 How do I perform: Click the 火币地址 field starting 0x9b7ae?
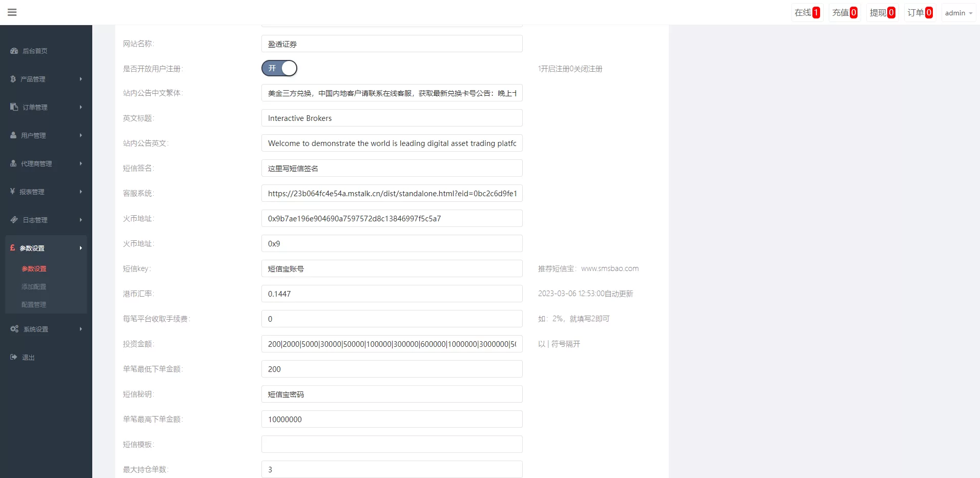392,218
